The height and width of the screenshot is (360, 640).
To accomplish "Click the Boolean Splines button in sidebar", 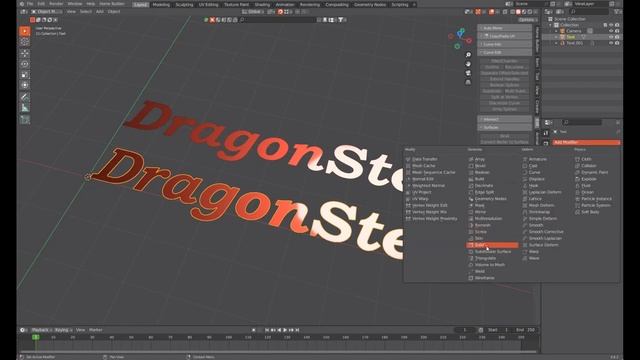I will click(x=504, y=85).
